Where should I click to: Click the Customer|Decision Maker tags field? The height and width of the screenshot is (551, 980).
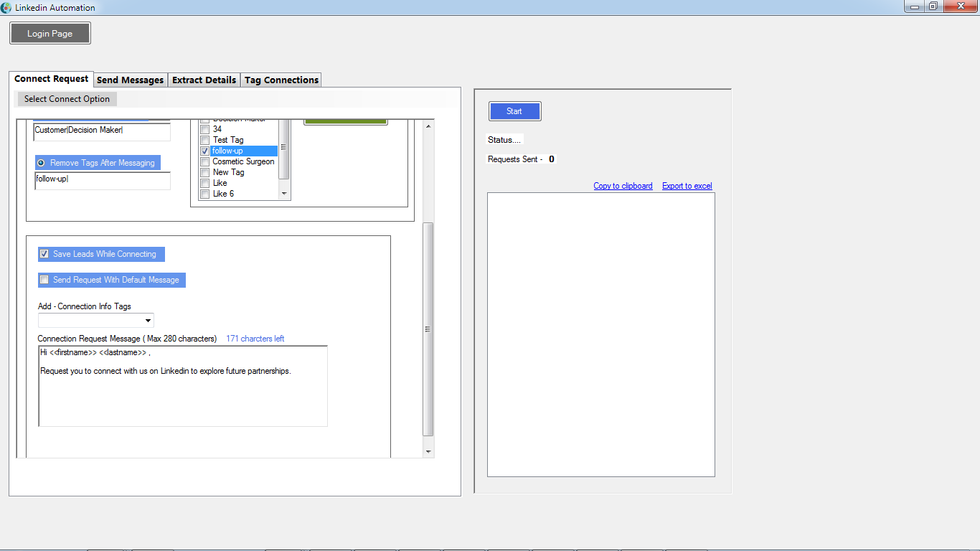(102, 131)
